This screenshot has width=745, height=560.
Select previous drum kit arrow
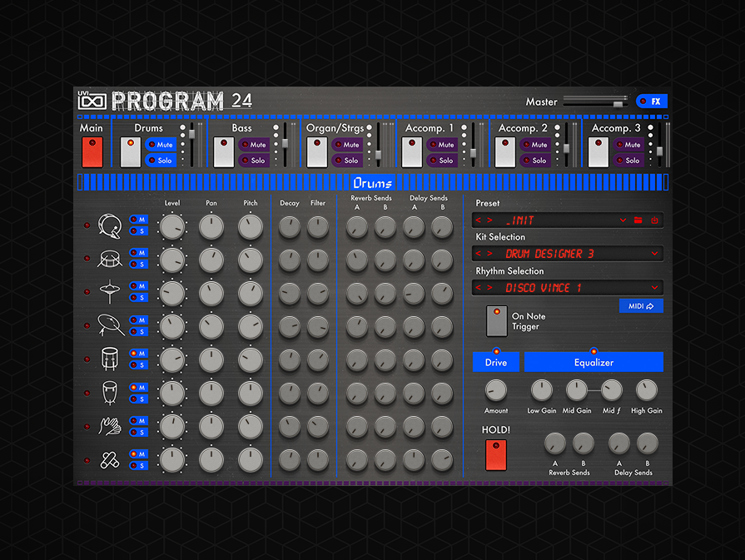[x=478, y=254]
